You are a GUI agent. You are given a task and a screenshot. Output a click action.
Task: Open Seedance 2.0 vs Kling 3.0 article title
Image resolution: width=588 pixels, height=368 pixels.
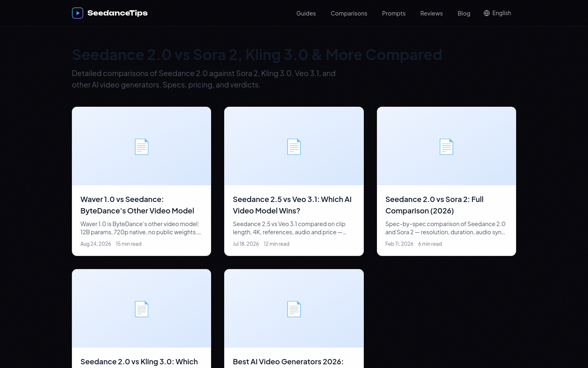[x=139, y=362]
